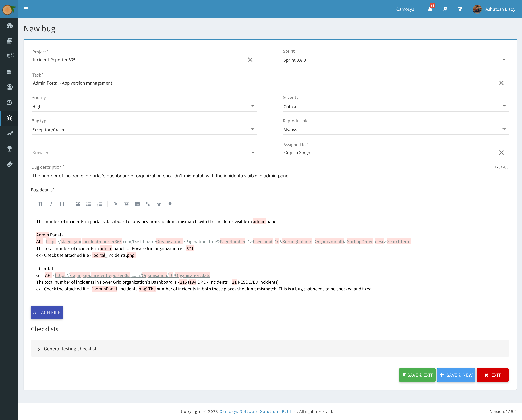Open the Priority dropdown

(144, 106)
